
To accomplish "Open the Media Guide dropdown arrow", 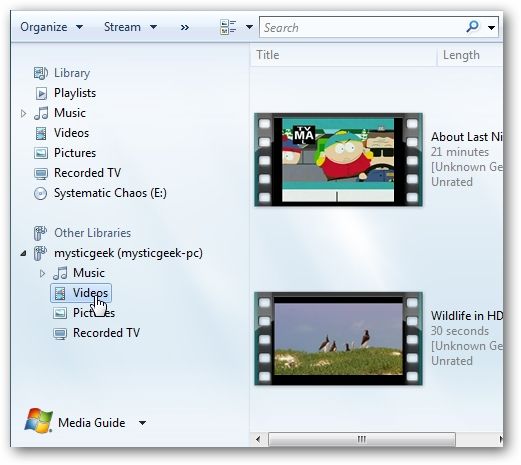I will coord(142,423).
